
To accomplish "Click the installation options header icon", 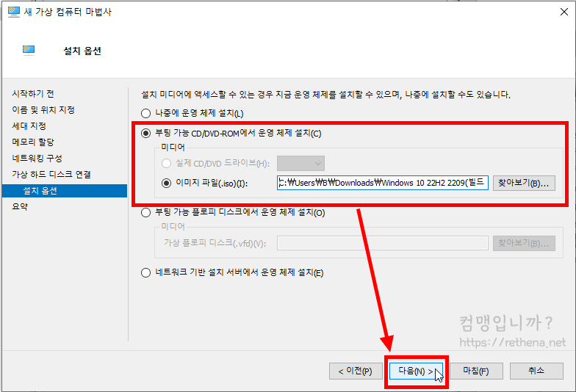I will click(x=29, y=50).
